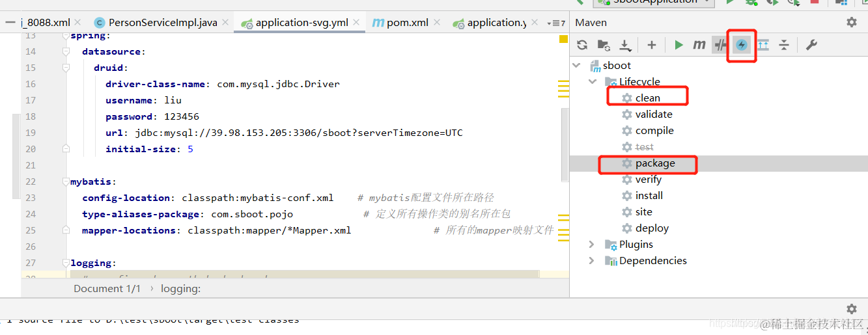Select the deploy lifecycle goal

click(x=652, y=228)
